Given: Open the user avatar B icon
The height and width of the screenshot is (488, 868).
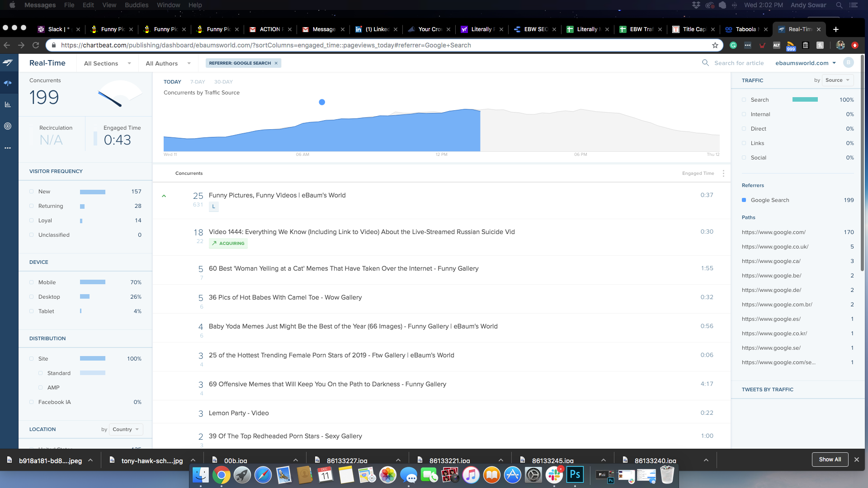Looking at the screenshot, I should 849,63.
